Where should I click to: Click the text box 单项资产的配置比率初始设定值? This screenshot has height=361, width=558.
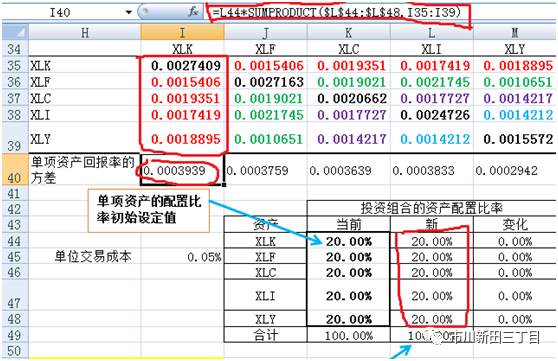pyautogui.click(x=149, y=210)
